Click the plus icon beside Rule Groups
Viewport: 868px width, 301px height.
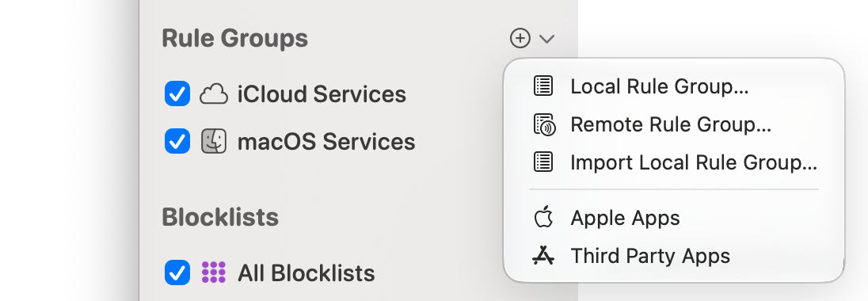(520, 38)
